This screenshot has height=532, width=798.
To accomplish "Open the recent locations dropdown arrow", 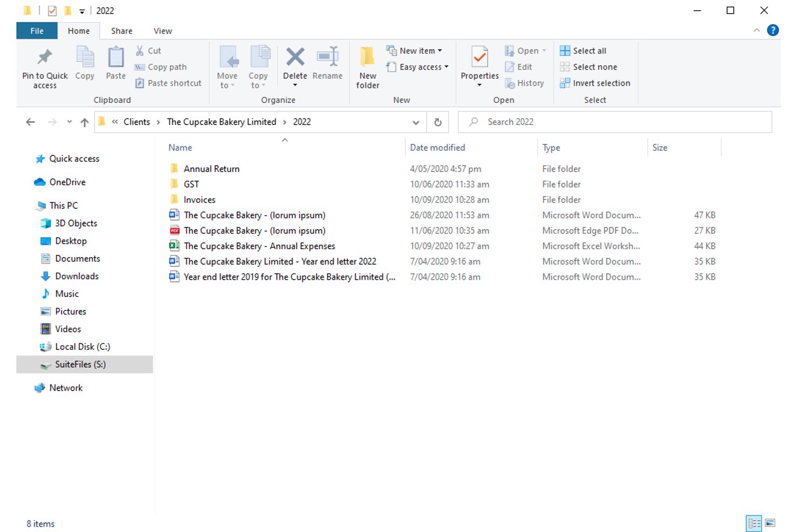I will coord(70,122).
